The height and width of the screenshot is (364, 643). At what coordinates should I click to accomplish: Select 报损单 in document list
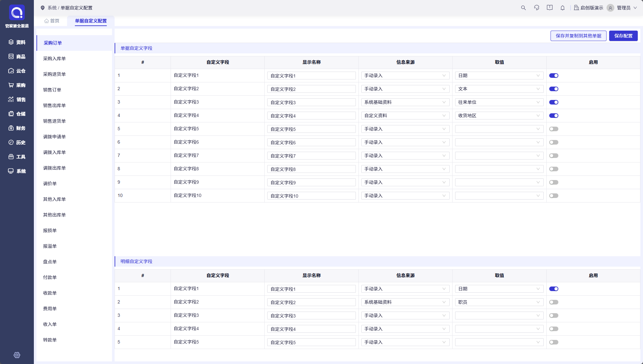pos(74,231)
